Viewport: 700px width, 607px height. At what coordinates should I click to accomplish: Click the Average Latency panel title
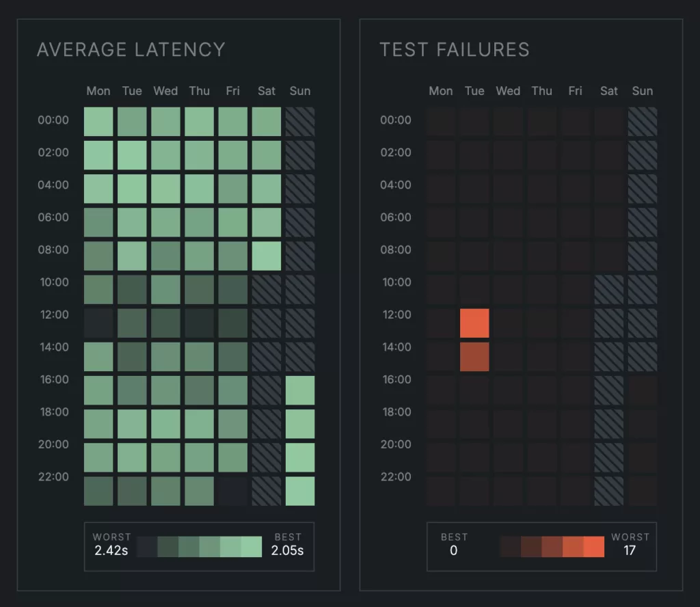(131, 50)
